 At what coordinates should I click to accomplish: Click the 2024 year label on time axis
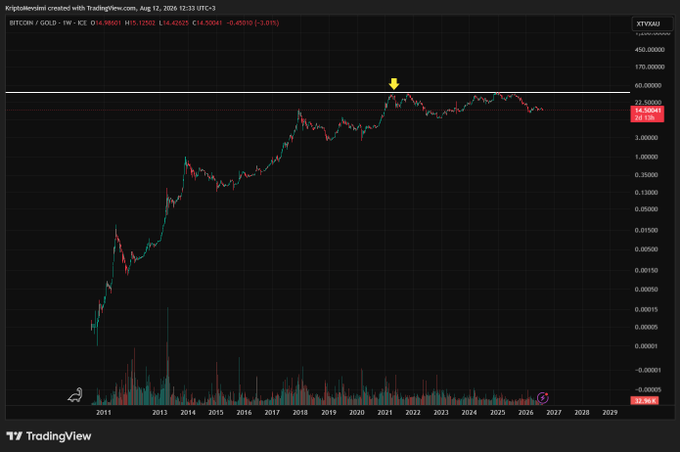click(x=469, y=413)
